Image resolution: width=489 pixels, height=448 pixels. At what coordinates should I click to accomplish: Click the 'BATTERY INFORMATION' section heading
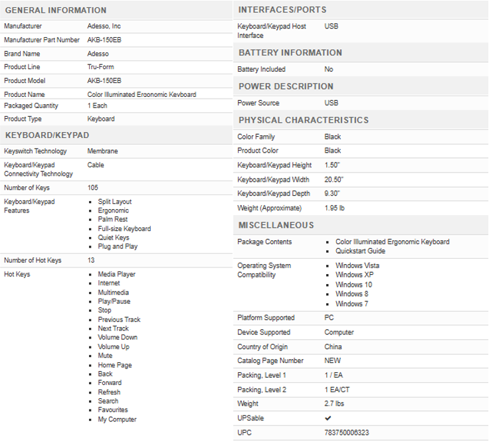pos(290,52)
